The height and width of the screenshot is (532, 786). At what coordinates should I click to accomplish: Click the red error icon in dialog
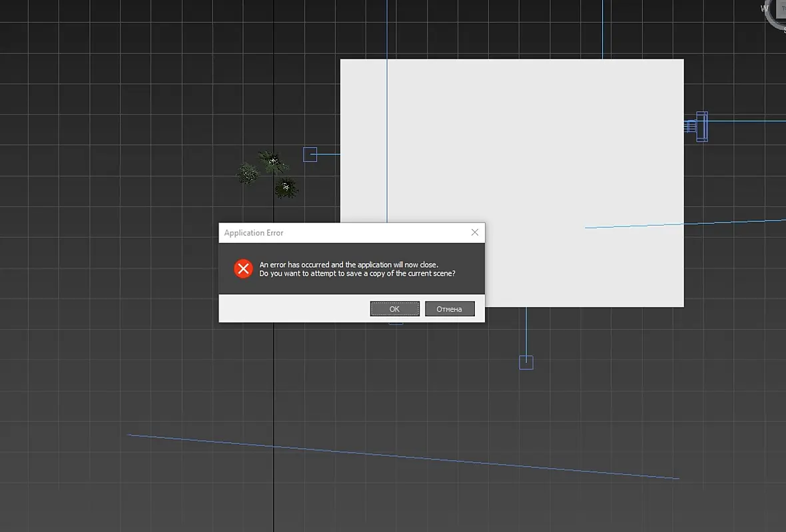tap(244, 269)
